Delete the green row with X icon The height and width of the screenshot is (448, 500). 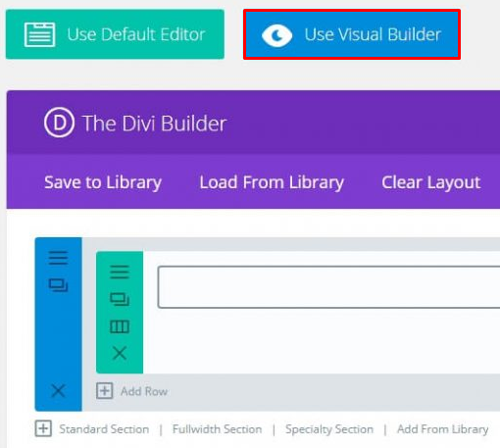coord(120,354)
